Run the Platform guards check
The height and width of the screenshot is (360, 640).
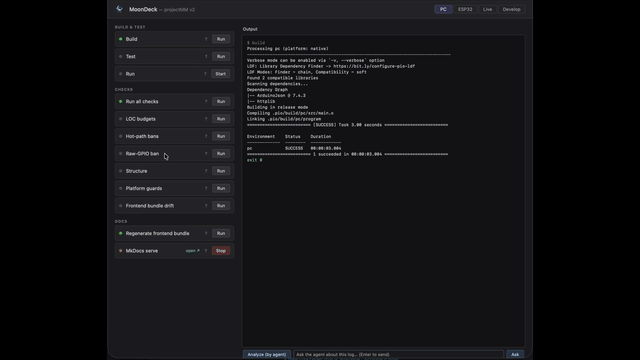[221, 188]
